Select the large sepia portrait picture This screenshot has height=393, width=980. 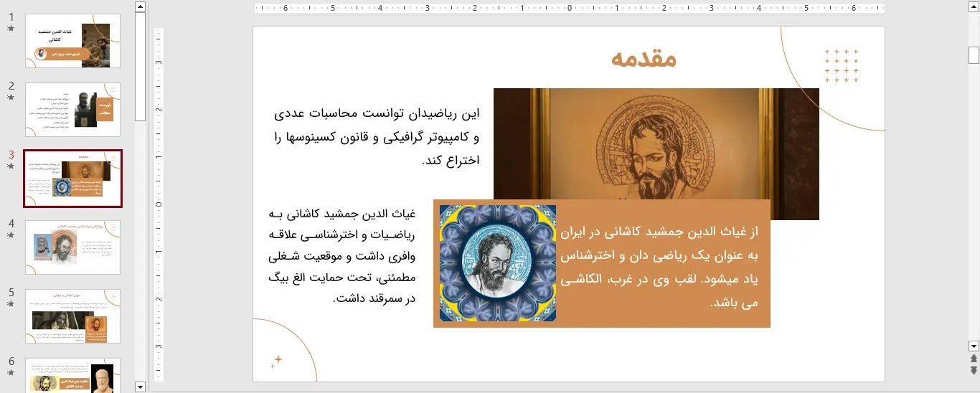click(656, 143)
